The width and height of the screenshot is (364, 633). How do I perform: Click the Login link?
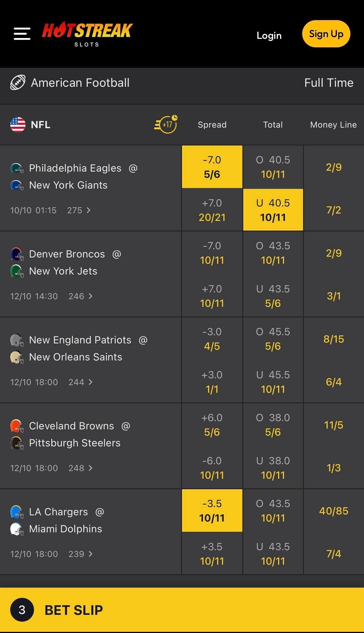(x=269, y=35)
